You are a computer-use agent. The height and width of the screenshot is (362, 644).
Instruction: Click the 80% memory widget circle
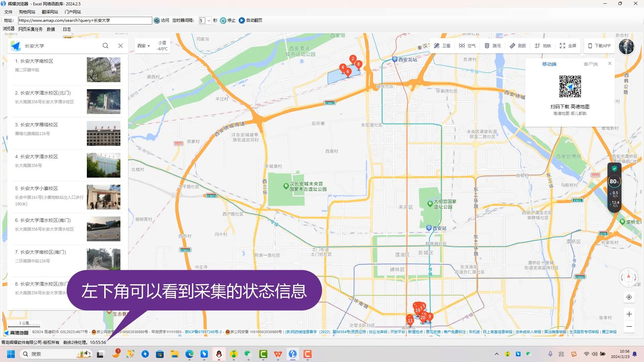click(614, 181)
